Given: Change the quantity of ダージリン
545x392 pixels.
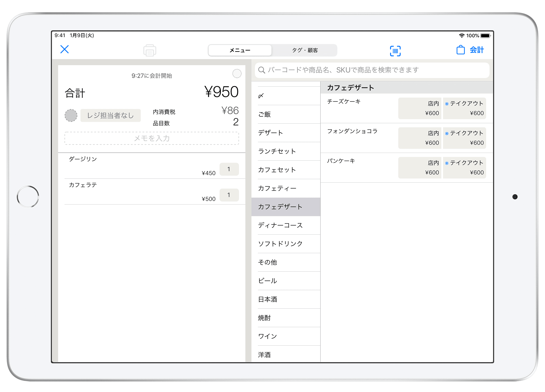Looking at the screenshot, I should [229, 169].
